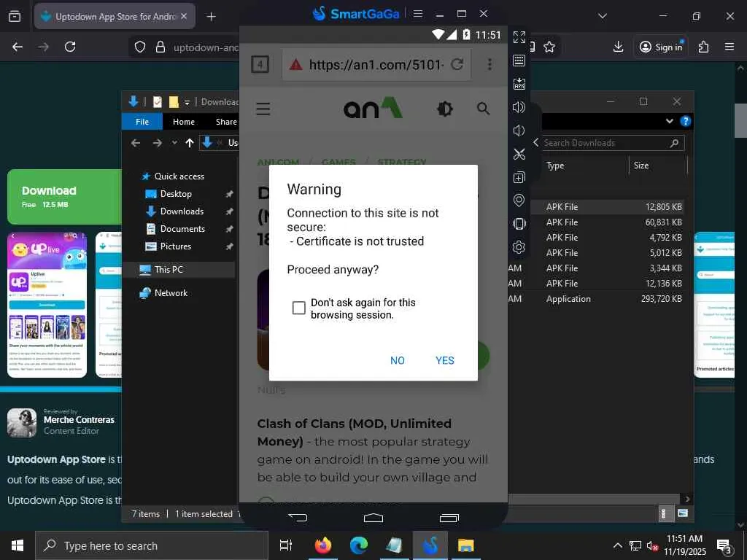Open the Firefox downloads arrow icon
The image size is (747, 560).
618,47
